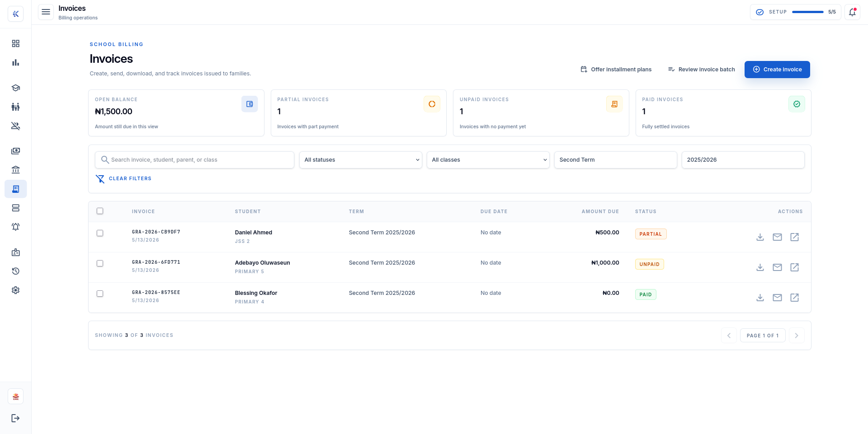Open the notifications bell
The width and height of the screenshot is (868, 434).
pyautogui.click(x=852, y=12)
